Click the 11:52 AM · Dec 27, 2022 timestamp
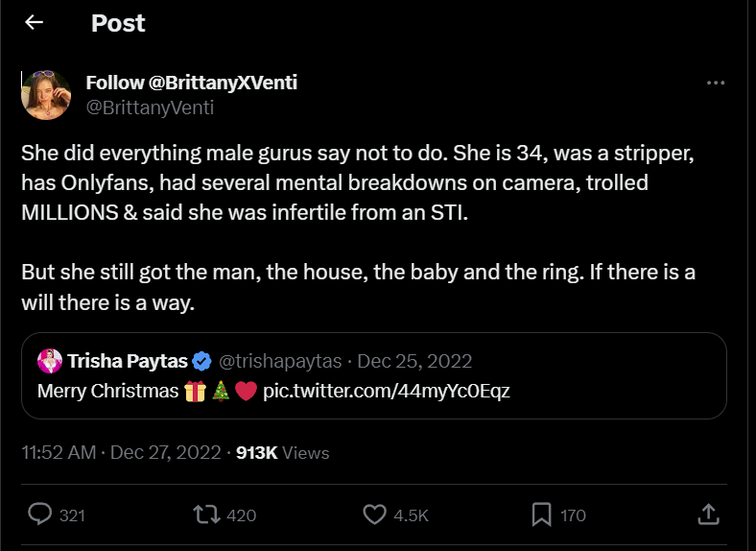Viewport: 756px width, 551px height. point(121,452)
